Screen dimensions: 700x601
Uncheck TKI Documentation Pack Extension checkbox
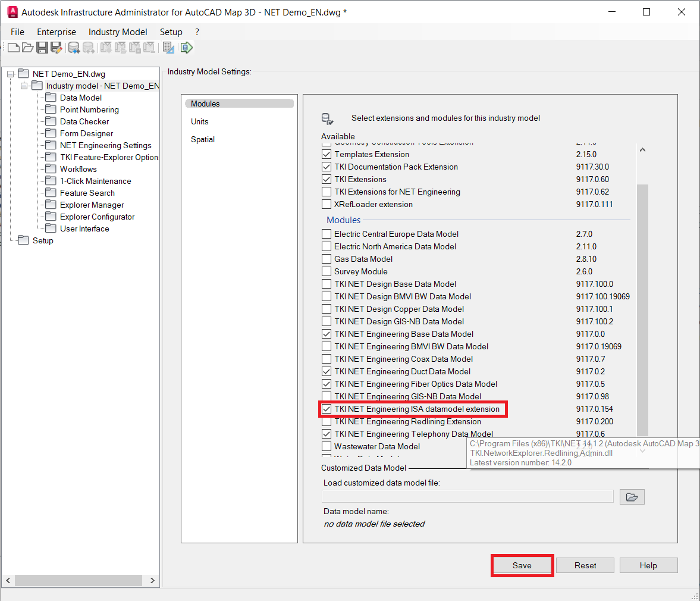click(x=327, y=167)
